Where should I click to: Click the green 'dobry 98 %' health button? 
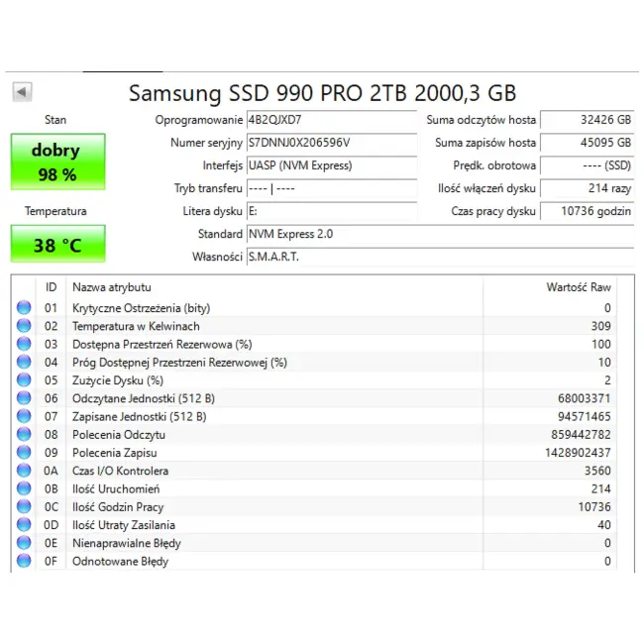coord(57,161)
